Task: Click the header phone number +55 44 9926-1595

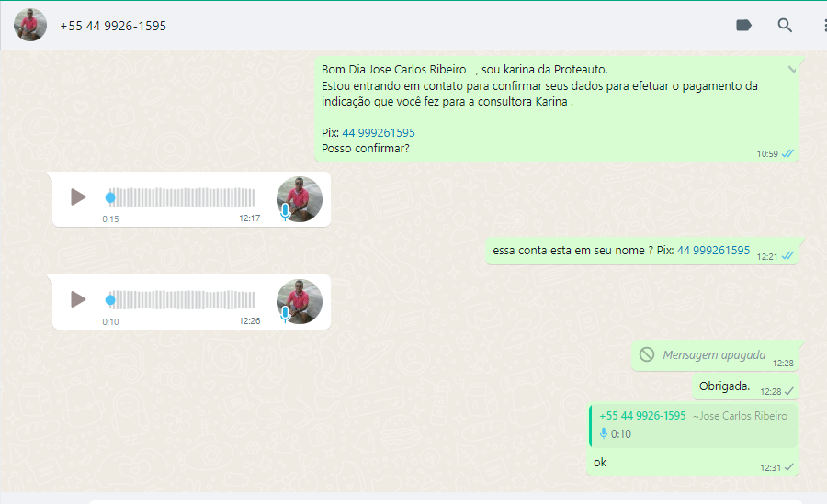Action: [113, 26]
